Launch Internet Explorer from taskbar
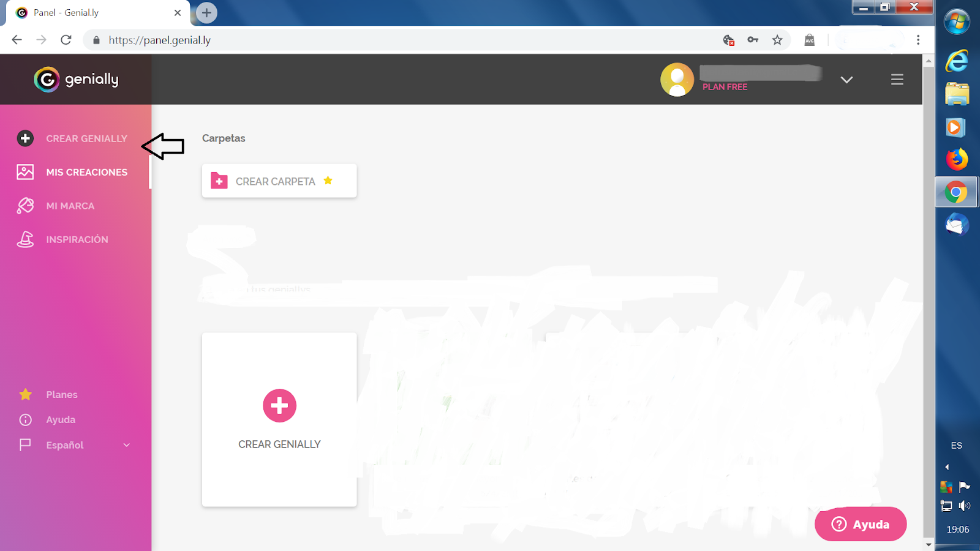This screenshot has height=551, width=980. [x=957, y=61]
